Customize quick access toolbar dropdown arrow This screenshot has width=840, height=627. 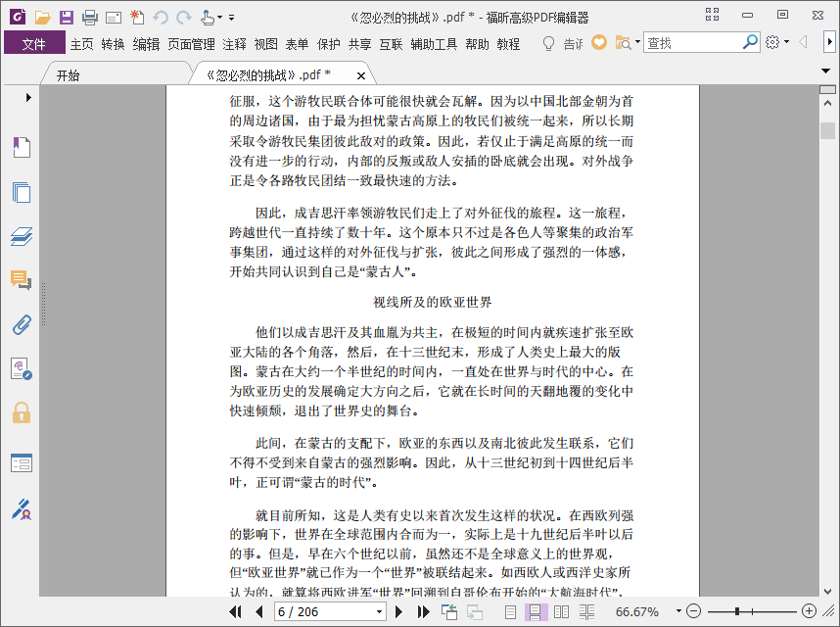231,18
